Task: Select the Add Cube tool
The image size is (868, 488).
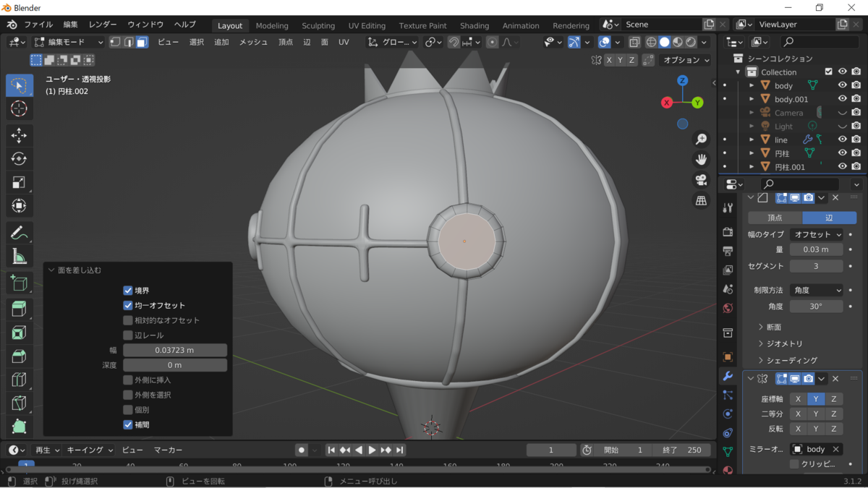Action: point(20,283)
